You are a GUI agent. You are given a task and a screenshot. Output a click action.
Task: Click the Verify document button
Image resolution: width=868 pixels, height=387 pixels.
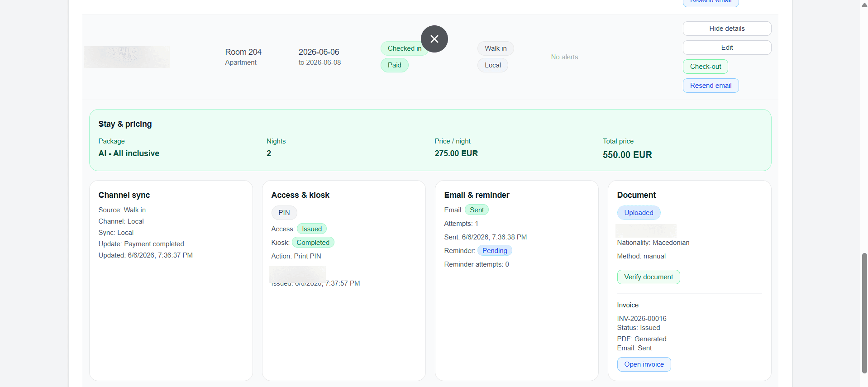pyautogui.click(x=648, y=277)
